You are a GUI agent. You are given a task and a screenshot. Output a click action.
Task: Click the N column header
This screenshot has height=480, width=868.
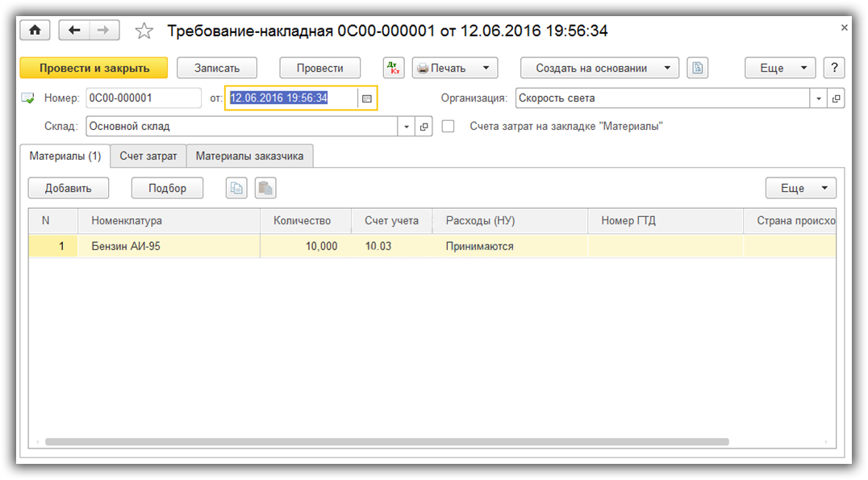(x=53, y=221)
